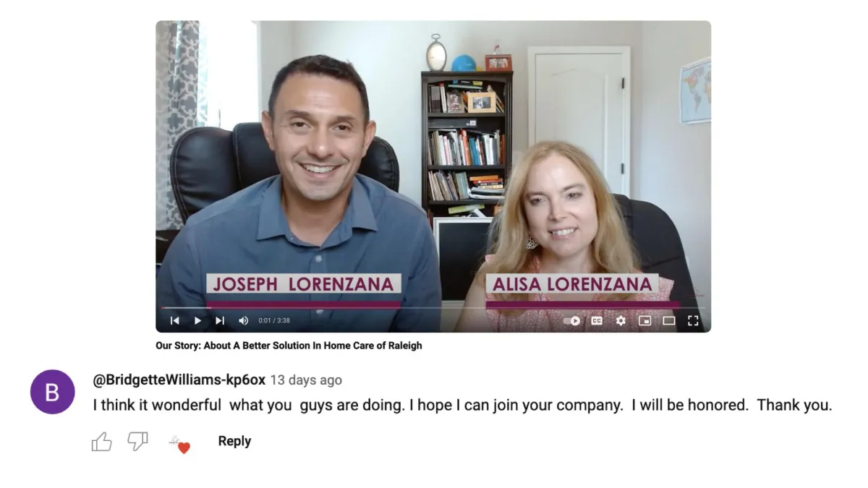This screenshot has height=488, width=868.
Task: Switch to theater mode
Action: point(669,320)
